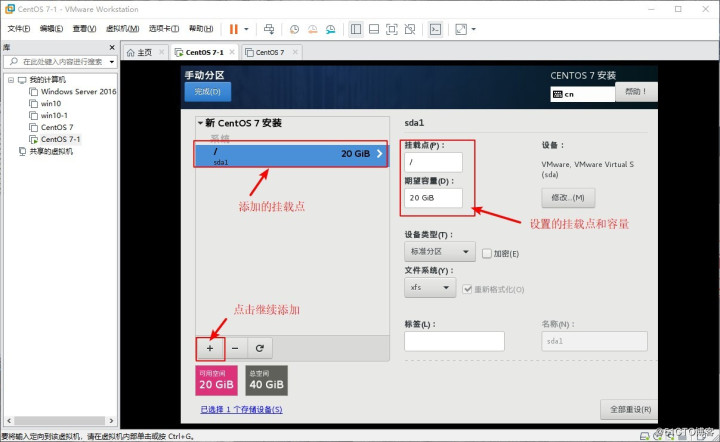Click the hard disk status bar icon
Screen dimensions: 720x442
(645, 436)
